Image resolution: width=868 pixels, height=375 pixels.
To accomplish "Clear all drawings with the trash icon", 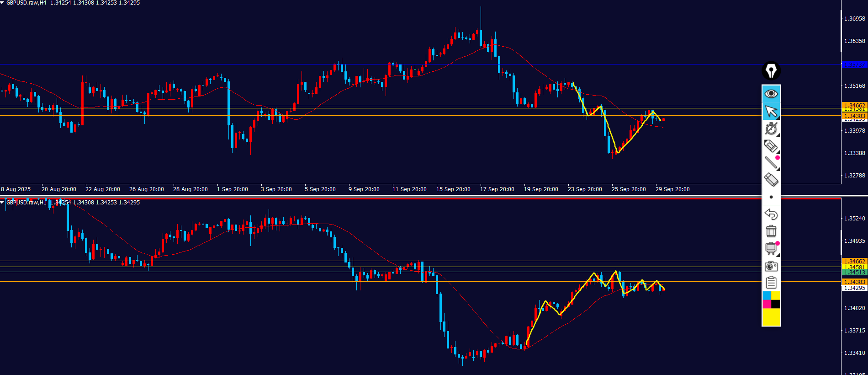I will 771,231.
